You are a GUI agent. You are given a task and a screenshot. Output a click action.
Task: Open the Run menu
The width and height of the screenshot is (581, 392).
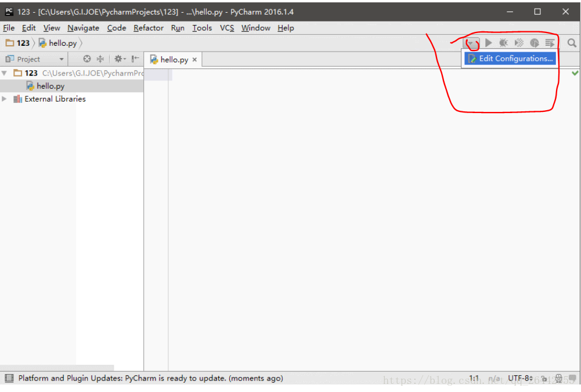[178, 28]
